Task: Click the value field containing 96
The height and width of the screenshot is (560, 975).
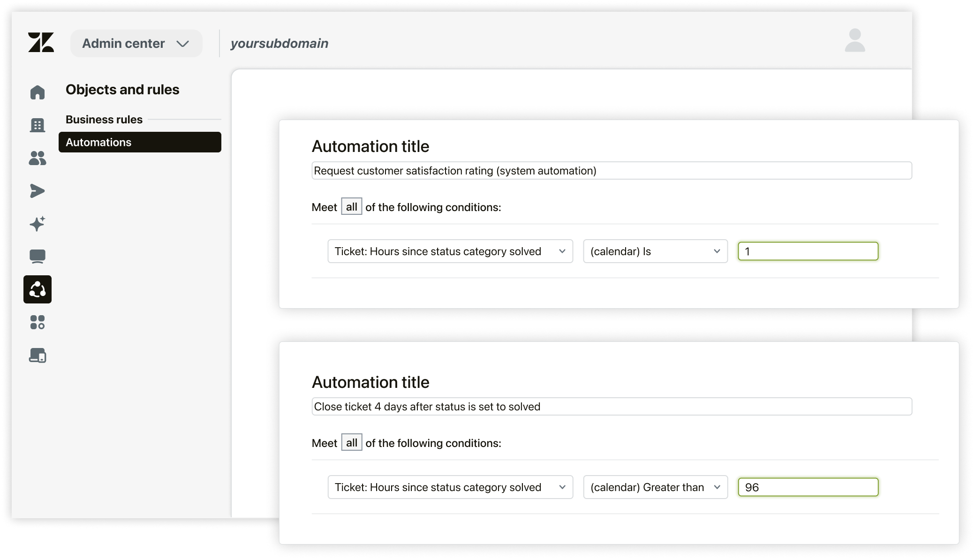Action: point(808,487)
